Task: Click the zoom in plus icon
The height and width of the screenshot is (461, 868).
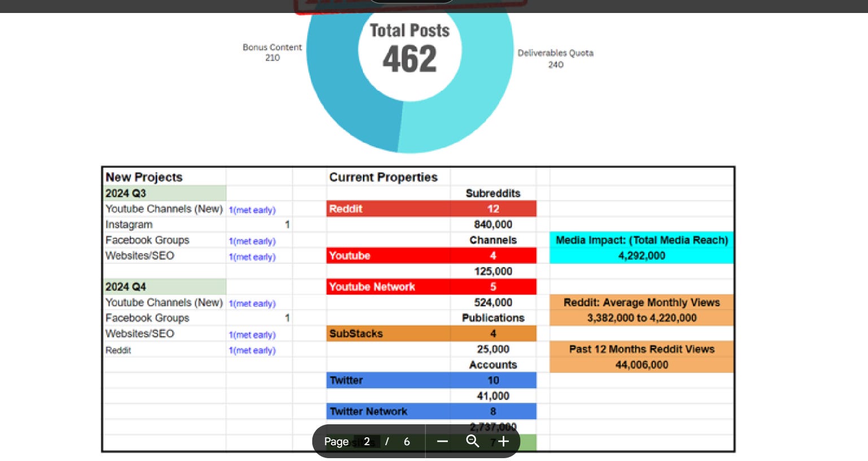Action: click(504, 441)
